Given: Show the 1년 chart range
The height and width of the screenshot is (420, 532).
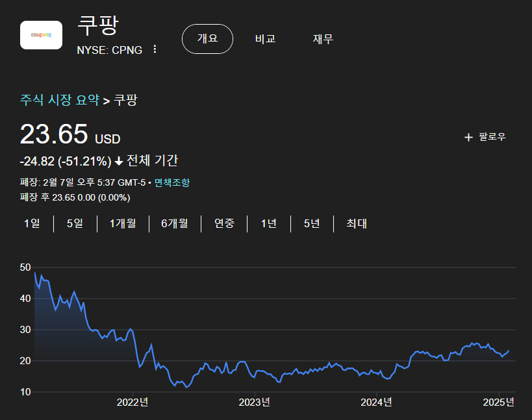Looking at the screenshot, I should pos(269,223).
